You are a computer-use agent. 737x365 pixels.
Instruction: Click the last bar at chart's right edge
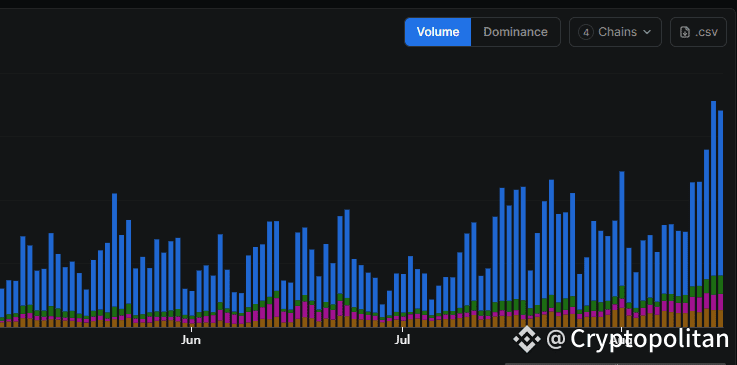tap(720, 219)
